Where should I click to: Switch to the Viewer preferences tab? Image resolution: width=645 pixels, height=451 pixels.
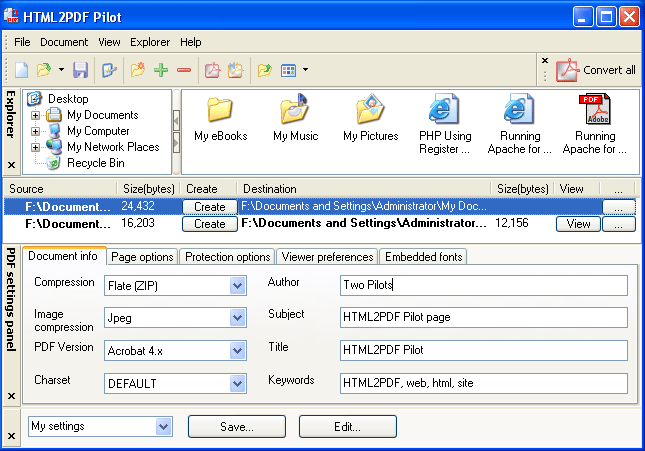[327, 257]
